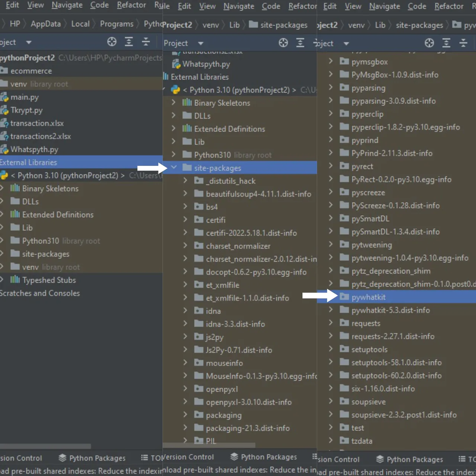476x476 pixels.
Task: Click the file icon of transaction.xlsx
Action: point(4,123)
